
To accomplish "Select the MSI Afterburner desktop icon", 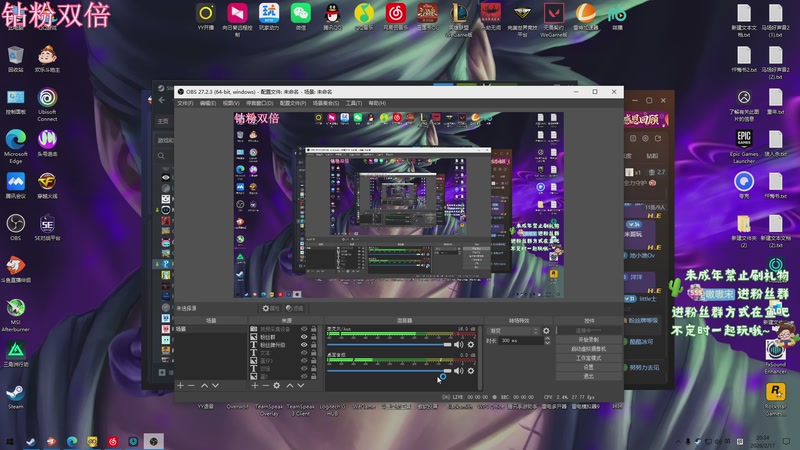I will pos(16,315).
